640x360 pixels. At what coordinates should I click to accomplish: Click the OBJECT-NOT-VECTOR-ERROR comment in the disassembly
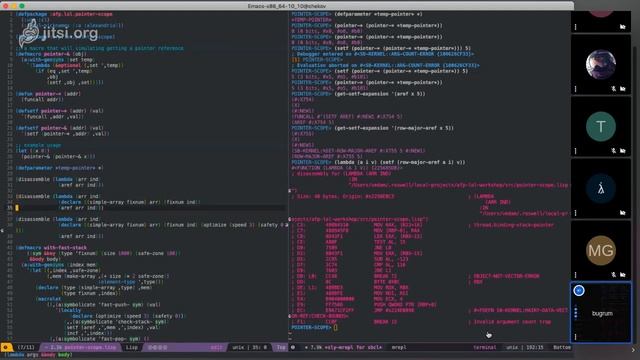tap(504, 276)
